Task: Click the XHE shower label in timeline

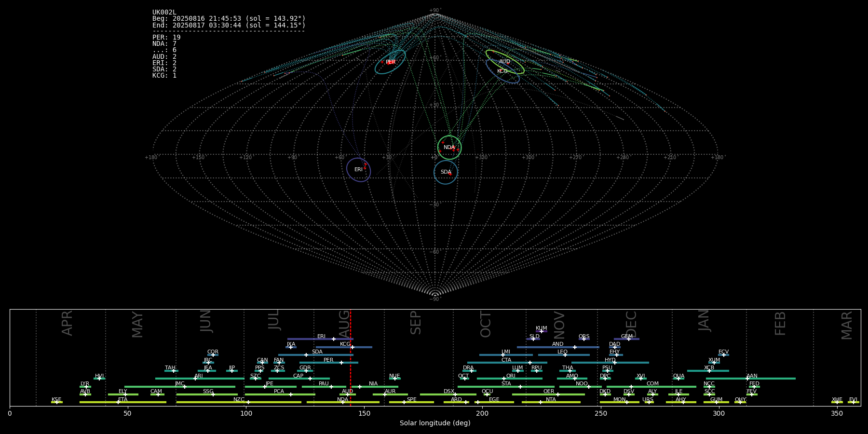Action: 837,399
